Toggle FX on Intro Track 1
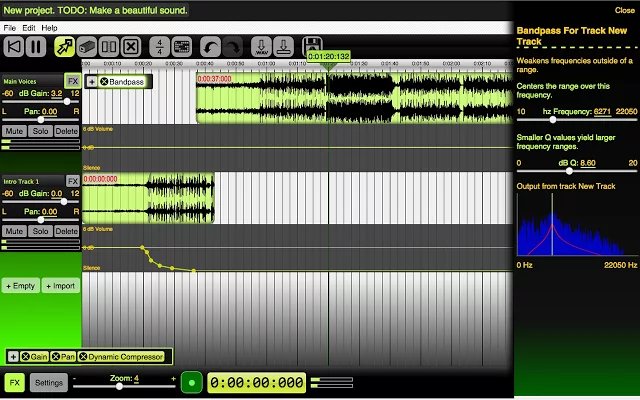 click(73, 181)
